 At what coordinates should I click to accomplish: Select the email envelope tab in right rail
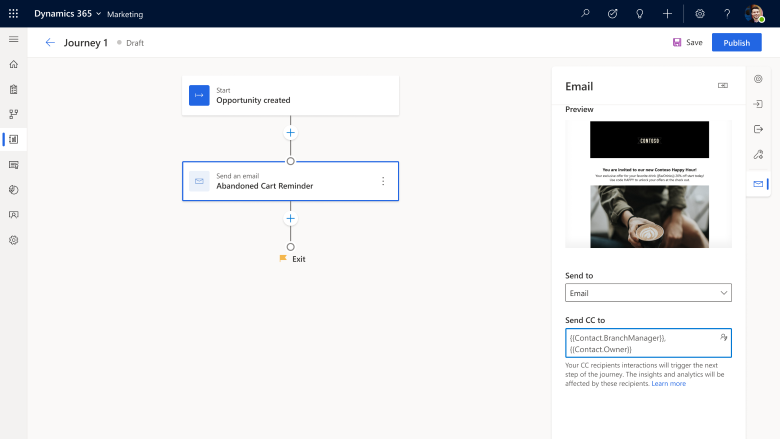click(758, 184)
